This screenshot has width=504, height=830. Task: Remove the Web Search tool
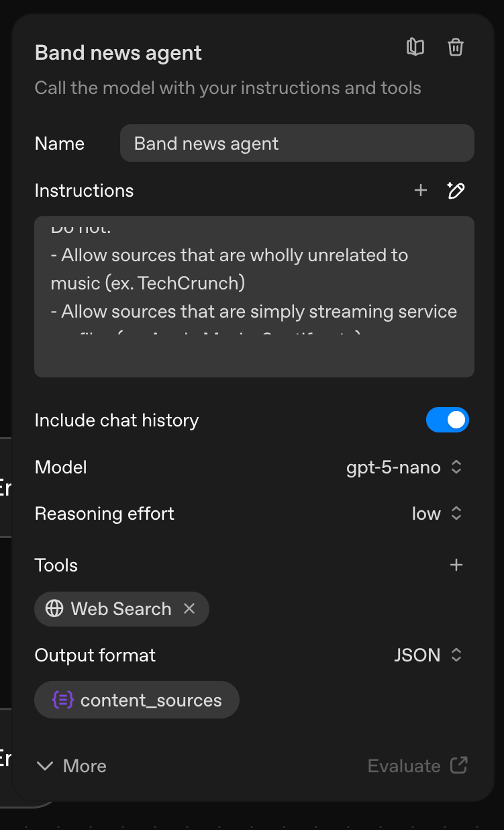click(x=190, y=608)
